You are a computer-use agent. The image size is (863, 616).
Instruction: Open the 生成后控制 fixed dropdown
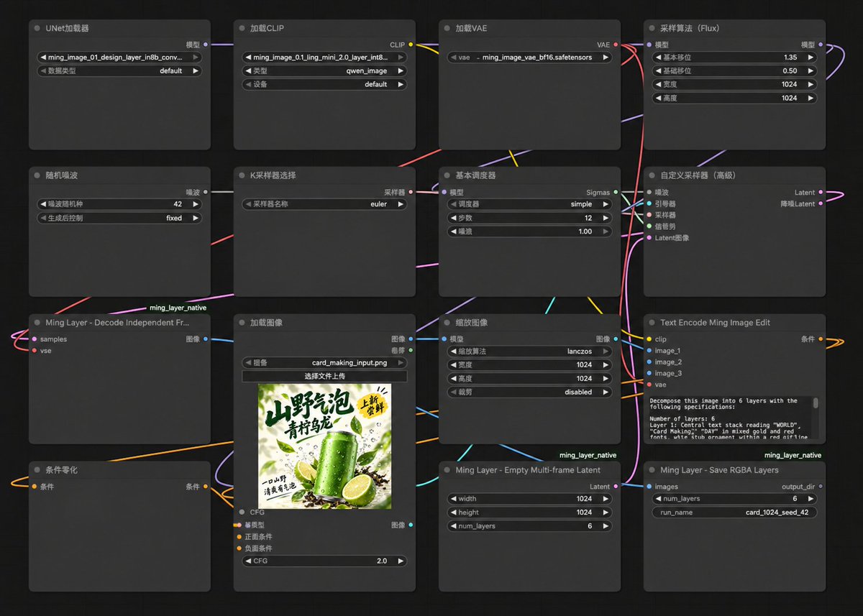pos(119,218)
